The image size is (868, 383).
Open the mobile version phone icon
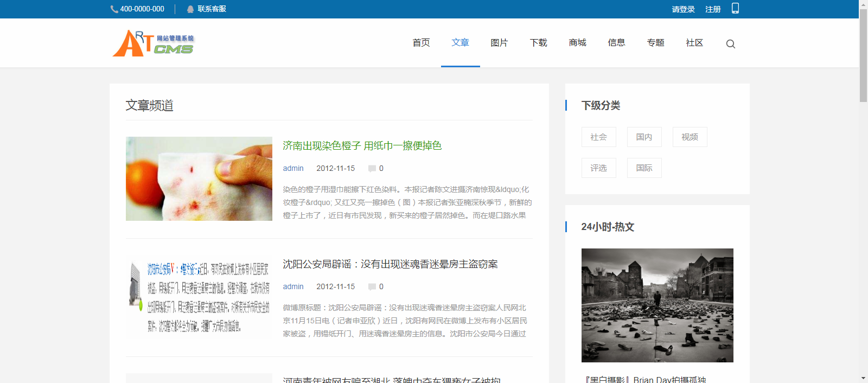[x=735, y=8]
